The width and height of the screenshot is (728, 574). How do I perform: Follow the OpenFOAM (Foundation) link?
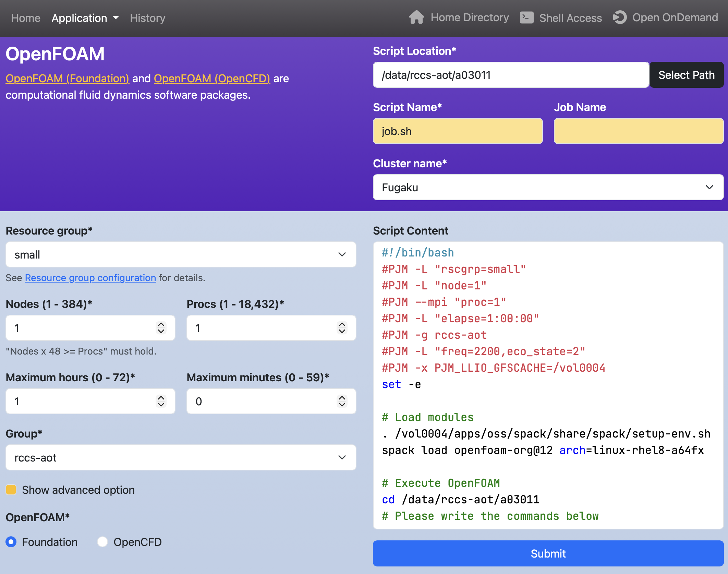tap(68, 78)
